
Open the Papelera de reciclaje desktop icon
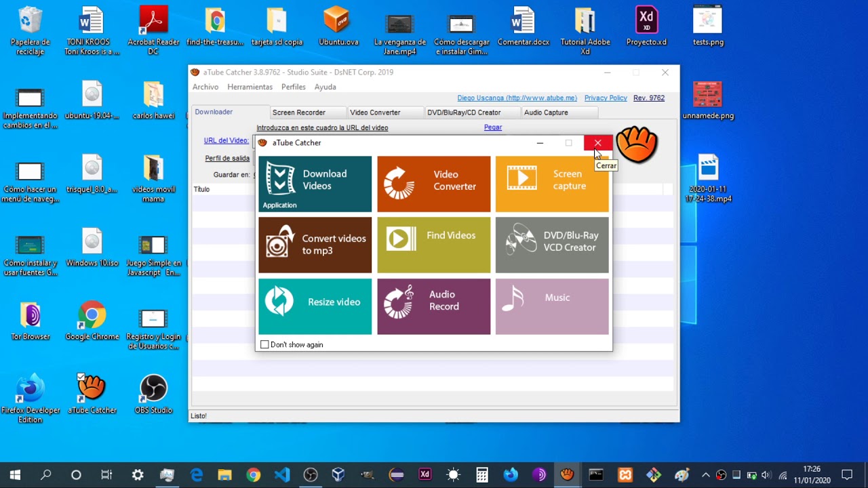pyautogui.click(x=31, y=30)
